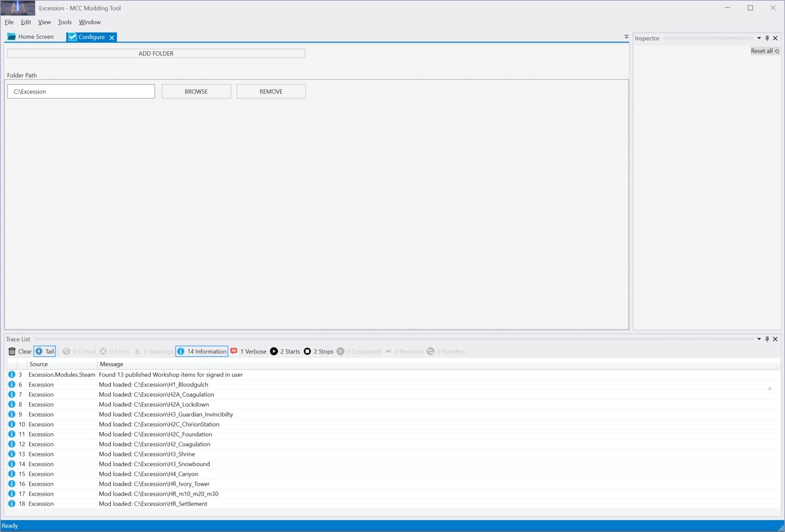Toggle the Tail option
This screenshot has width=785, height=532.
[45, 351]
